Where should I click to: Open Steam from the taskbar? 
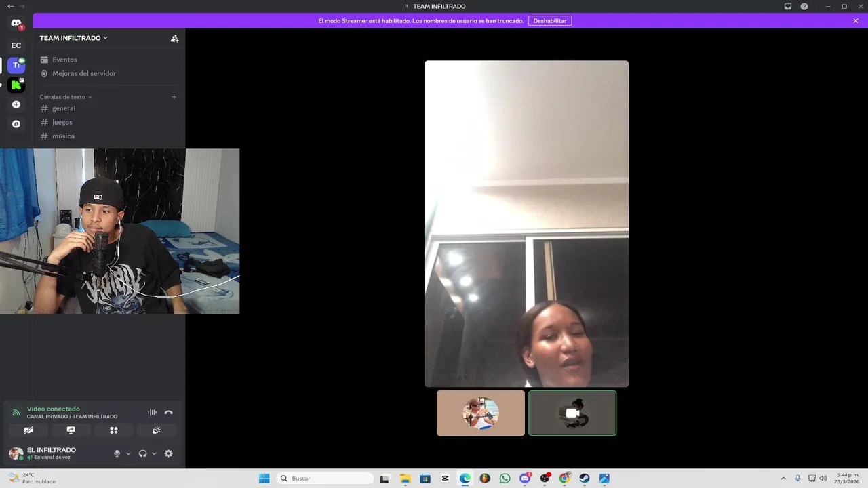[x=585, y=479]
